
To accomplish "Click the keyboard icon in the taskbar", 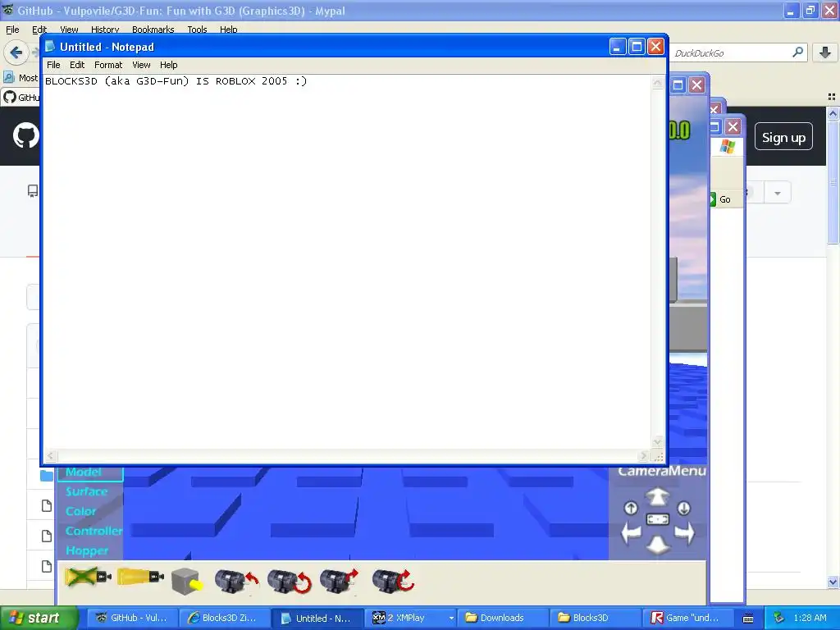I will [748, 619].
